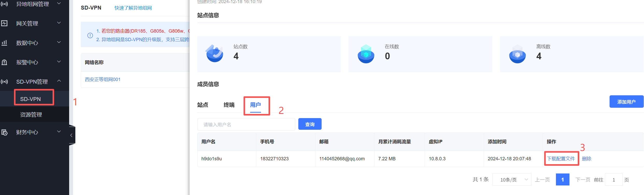Click the alarm center bell icon
Screen dimensions: 644x195
(x=4, y=62)
